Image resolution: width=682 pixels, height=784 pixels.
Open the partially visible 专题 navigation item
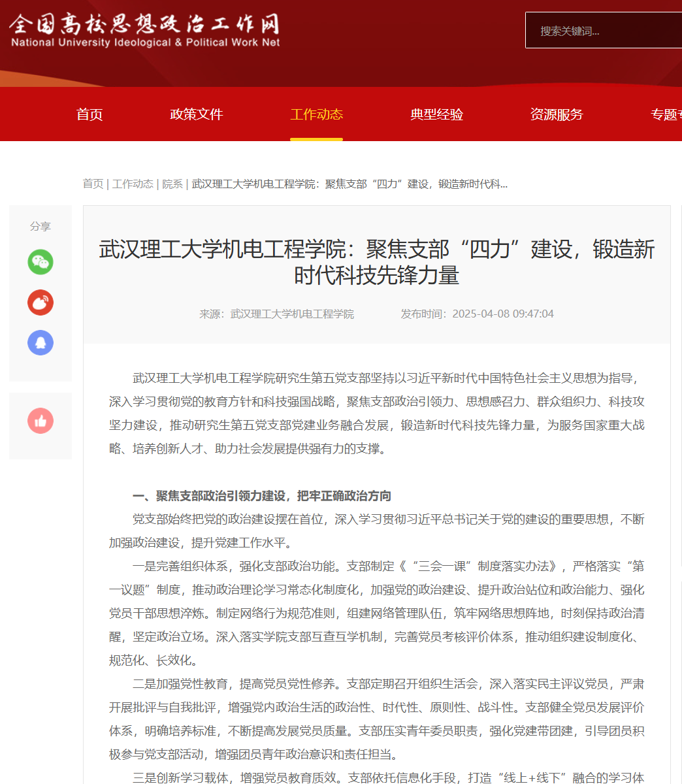(x=666, y=114)
